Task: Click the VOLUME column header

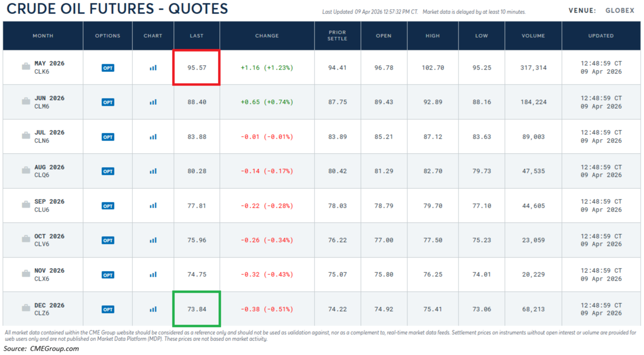Action: point(533,36)
